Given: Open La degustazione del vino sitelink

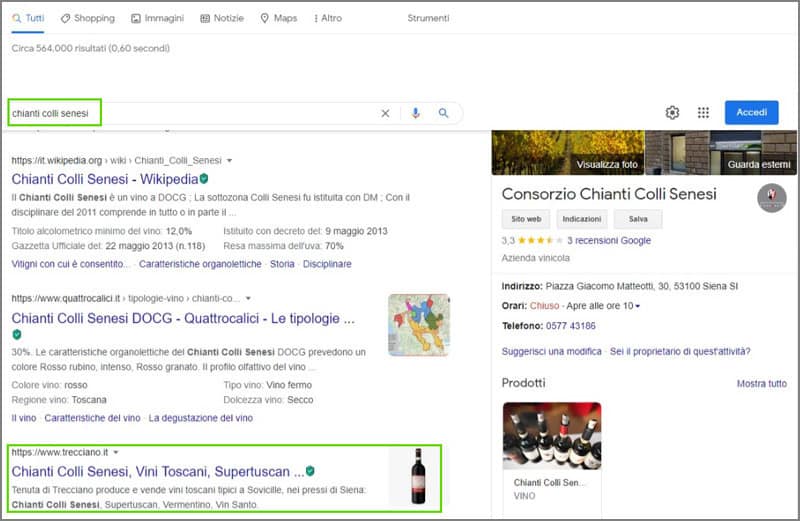Looking at the screenshot, I should point(201,418).
